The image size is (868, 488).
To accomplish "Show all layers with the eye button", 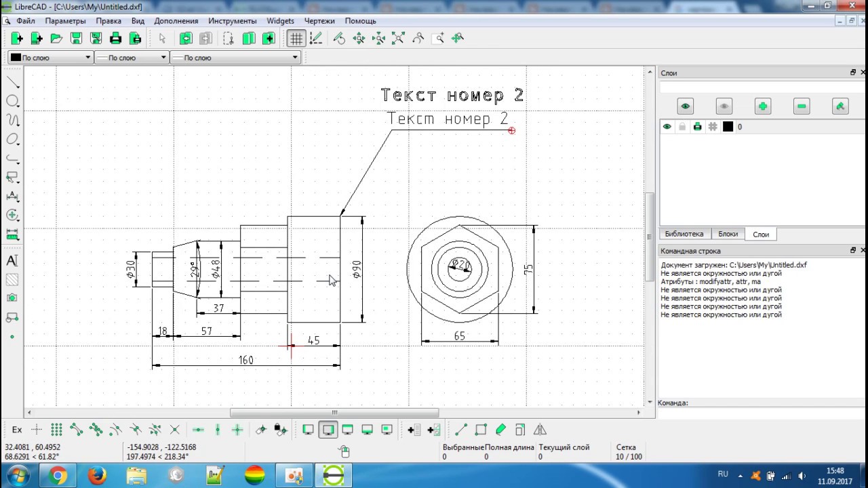I will (x=685, y=106).
